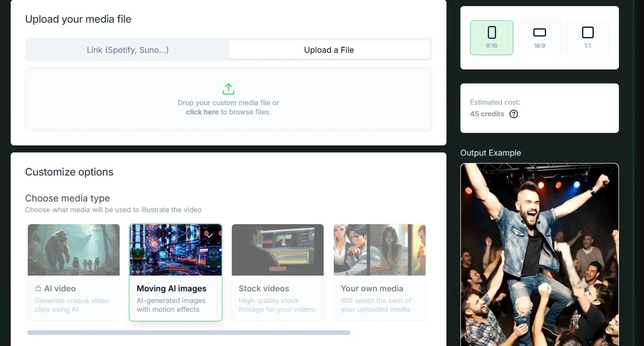This screenshot has width=644, height=346.
Task: Click the 'Output Example' label
Action: point(491,153)
